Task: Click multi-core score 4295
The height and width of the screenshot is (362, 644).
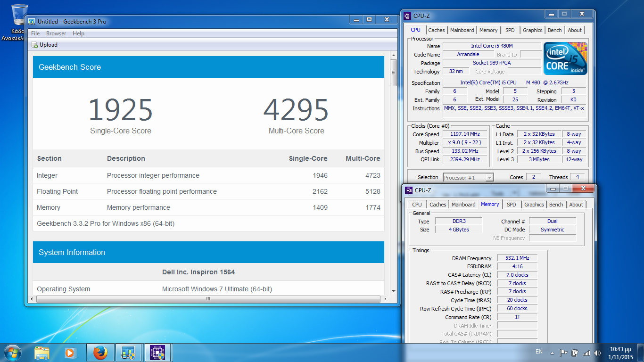Action: click(x=296, y=110)
